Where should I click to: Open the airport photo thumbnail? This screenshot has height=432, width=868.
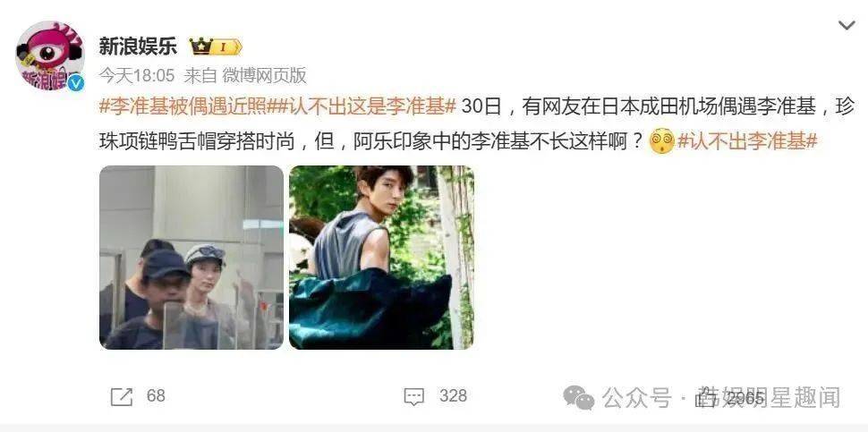[x=191, y=258]
